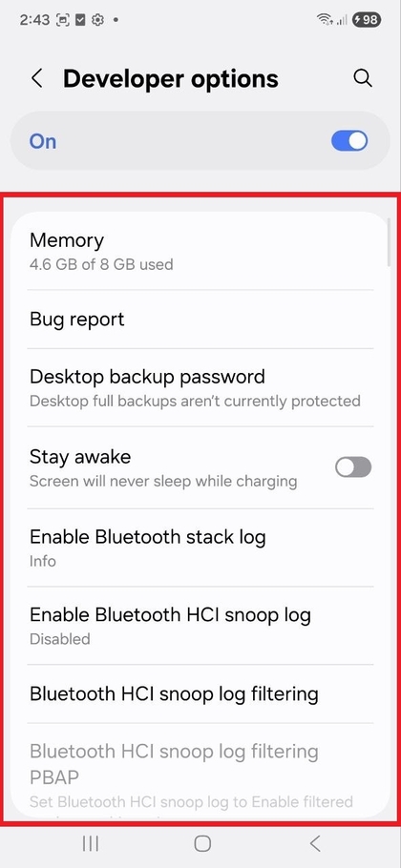The height and width of the screenshot is (868, 401).
Task: Set a Desktop backup password
Action: point(200,387)
